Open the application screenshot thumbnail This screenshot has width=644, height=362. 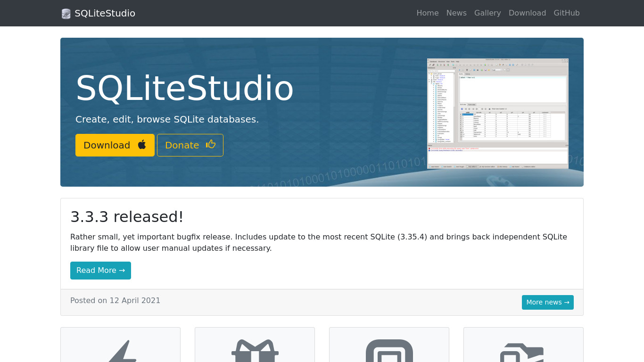click(498, 114)
